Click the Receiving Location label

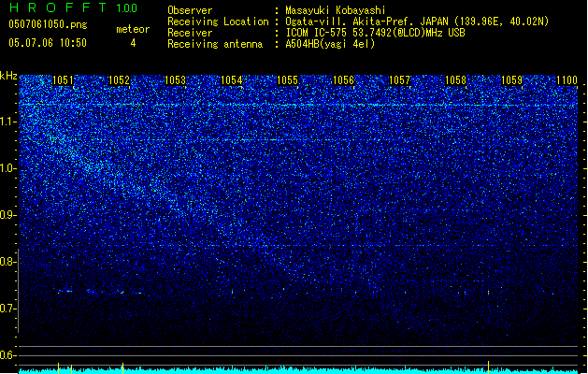coord(218,22)
